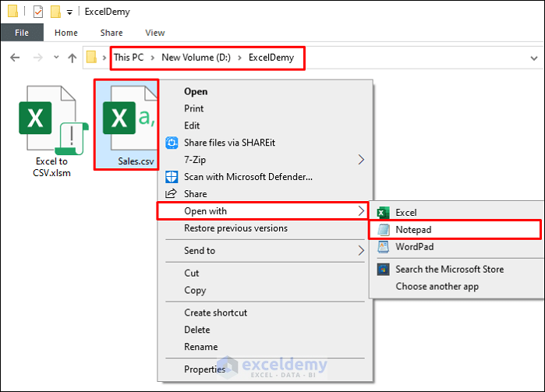Expand the 7-Zip submenu
Viewport: 545px width, 392px height.
pyautogui.click(x=361, y=160)
